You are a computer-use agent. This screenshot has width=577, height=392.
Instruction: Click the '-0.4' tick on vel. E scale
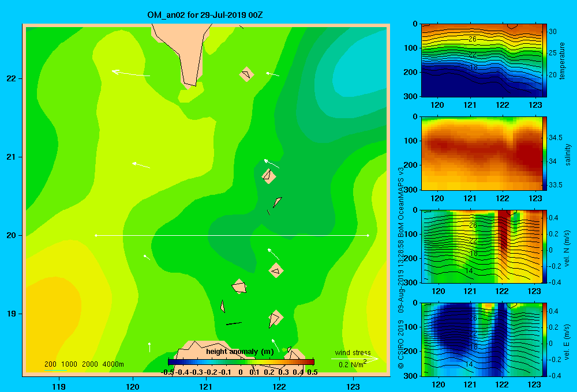point(554,376)
